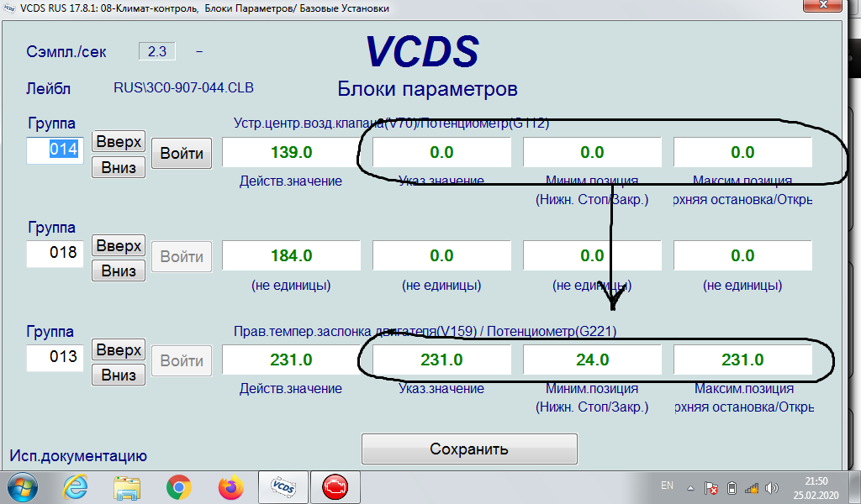Launch Internet Explorer from taskbar
861x504 pixels.
pos(77,486)
